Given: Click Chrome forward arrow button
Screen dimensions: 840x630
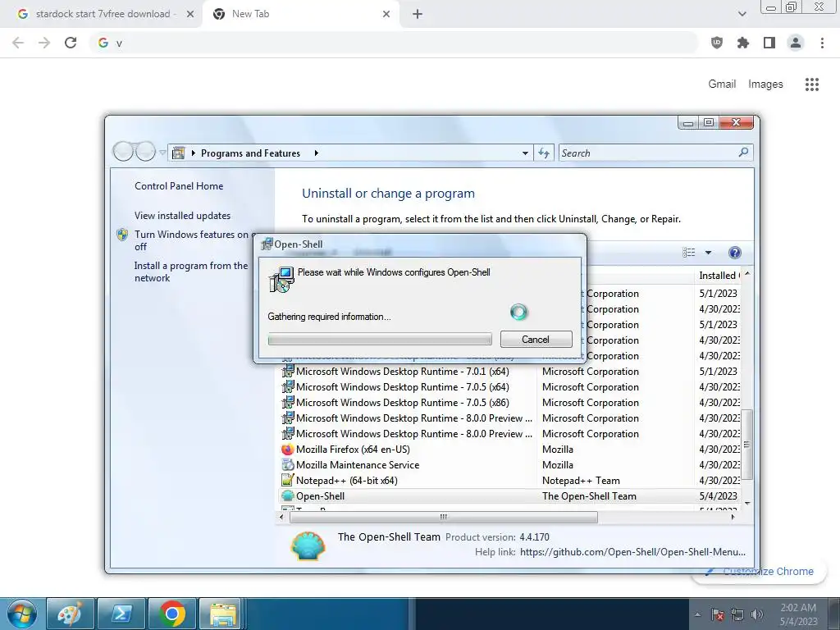Looking at the screenshot, I should [44, 43].
